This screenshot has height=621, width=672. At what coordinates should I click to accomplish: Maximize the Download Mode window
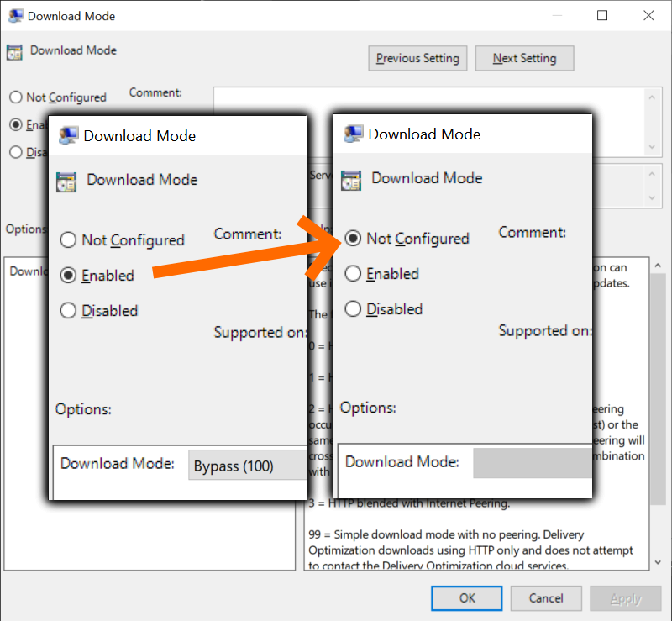(x=602, y=16)
